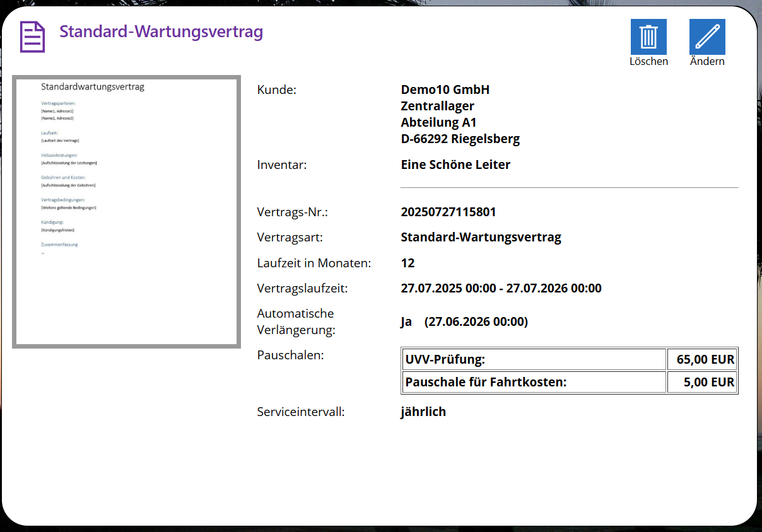The height and width of the screenshot is (532, 762).
Task: Select the UVV-Prüfung row in the Pauschalen table
Action: click(534, 359)
